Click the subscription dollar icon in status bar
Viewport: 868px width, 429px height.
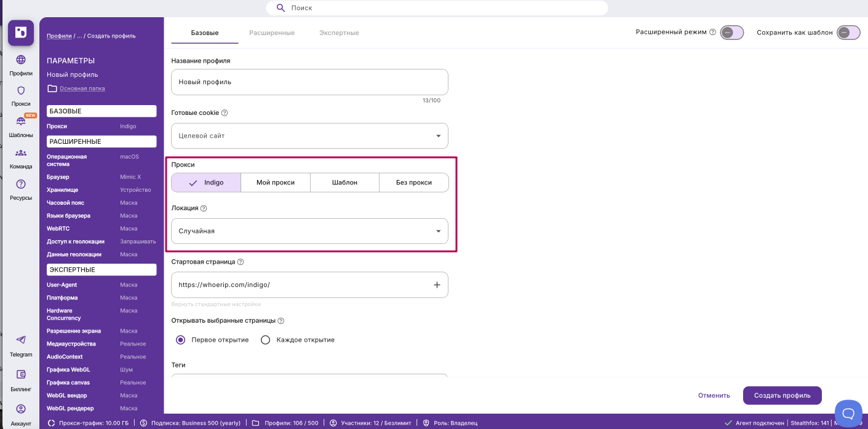[143, 423]
